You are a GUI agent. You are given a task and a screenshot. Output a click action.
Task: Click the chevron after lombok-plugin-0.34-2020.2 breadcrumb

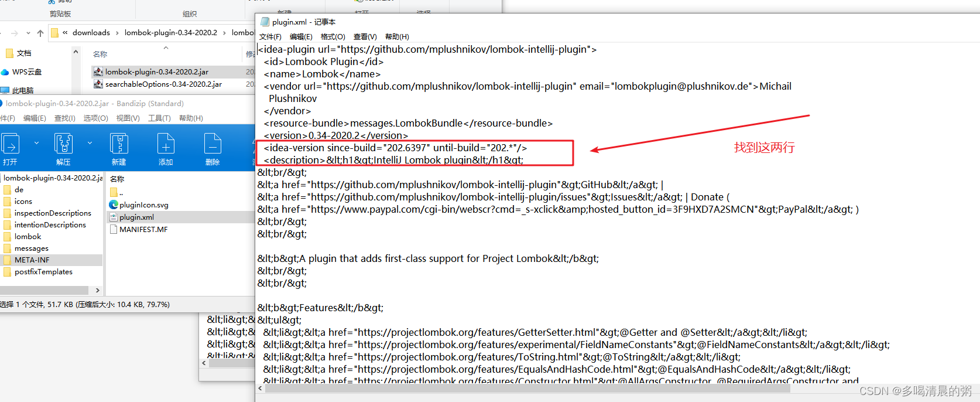coord(224,33)
